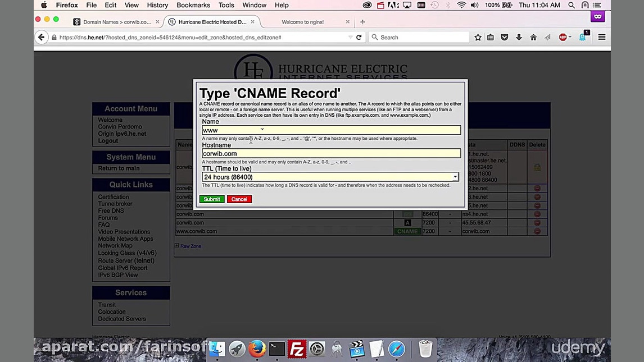Click the private mask icon in tab bar

click(597, 16)
